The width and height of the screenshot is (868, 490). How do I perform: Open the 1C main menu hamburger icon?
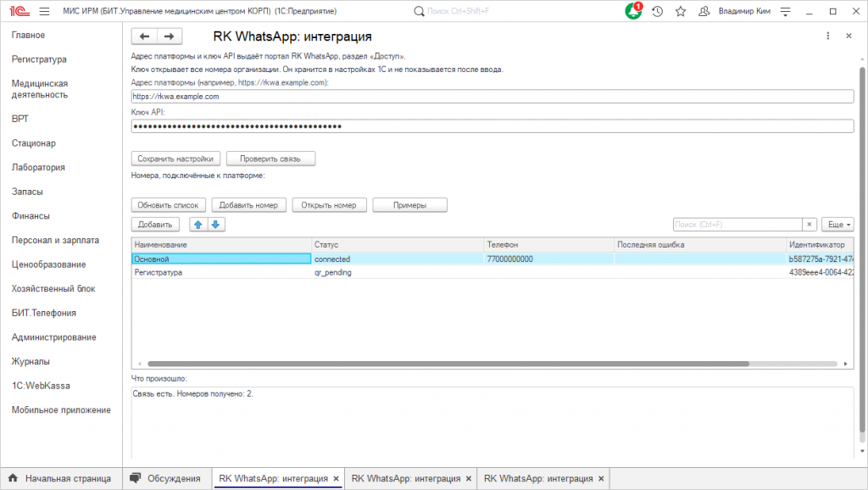[x=44, y=11]
